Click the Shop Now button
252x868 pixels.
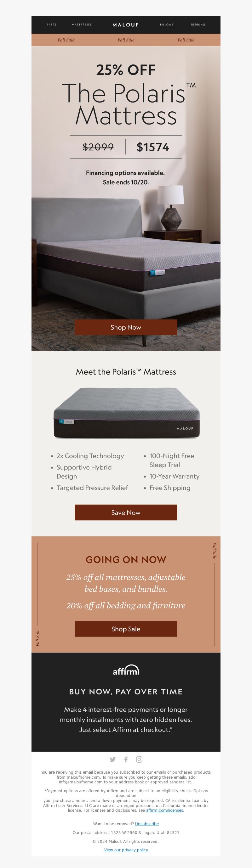tap(126, 327)
